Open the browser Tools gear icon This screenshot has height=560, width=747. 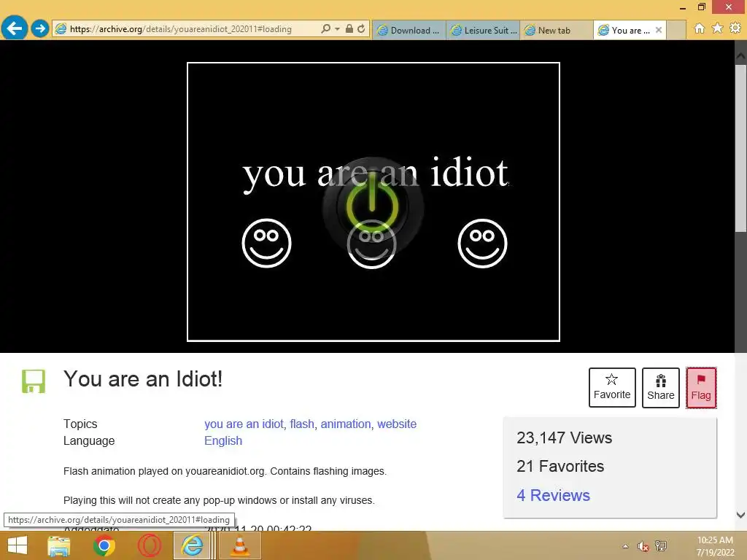[735, 28]
